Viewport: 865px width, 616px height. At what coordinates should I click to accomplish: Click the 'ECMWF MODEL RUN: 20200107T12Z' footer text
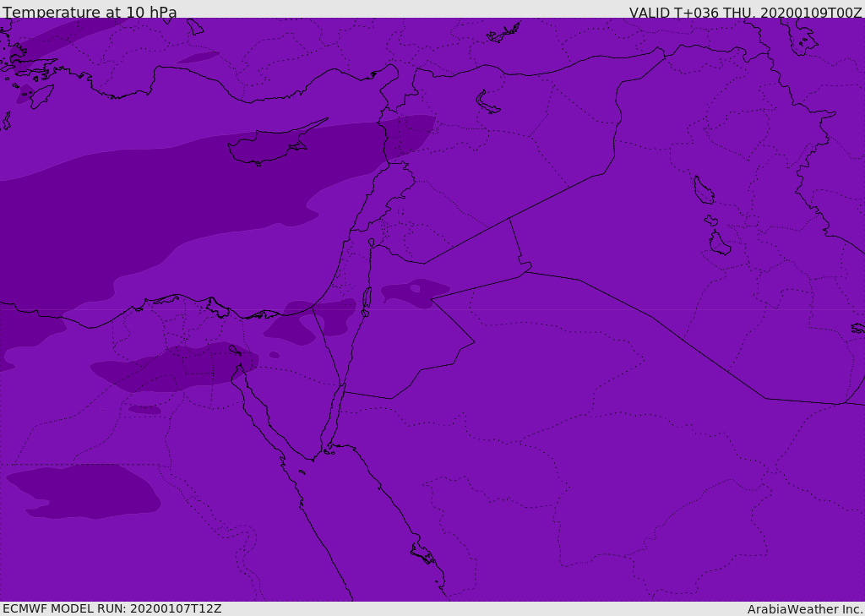(x=112, y=608)
